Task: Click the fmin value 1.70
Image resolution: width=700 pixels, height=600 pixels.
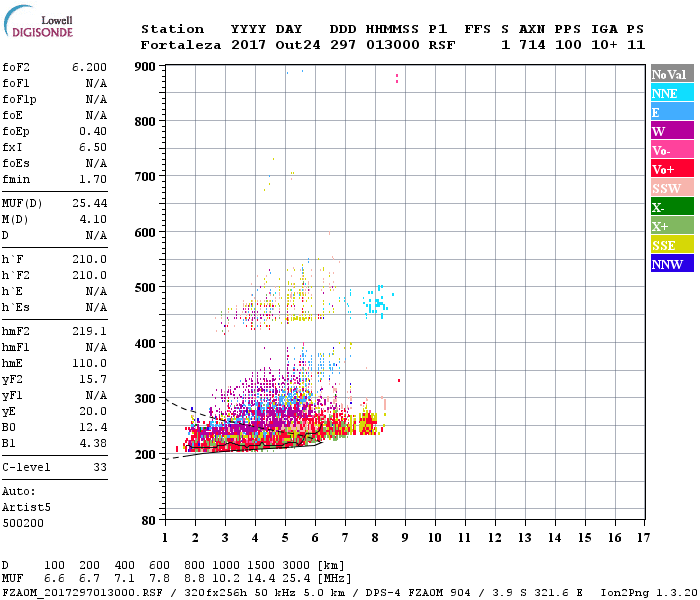Action: (x=93, y=179)
